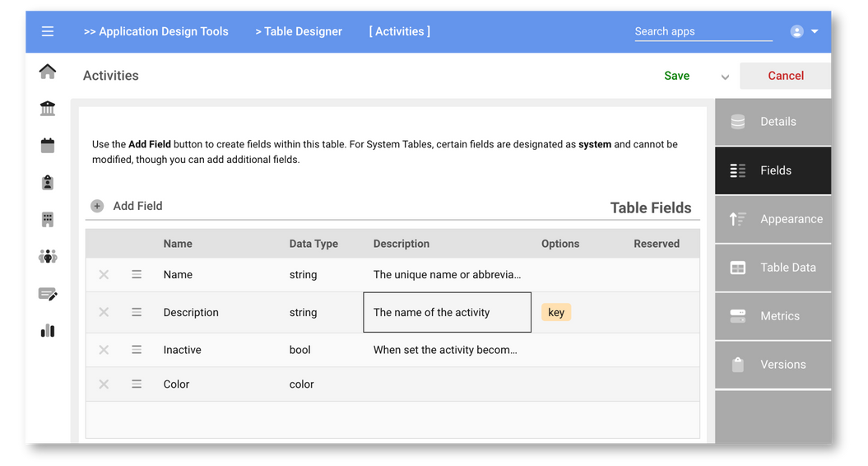Viewport: 868px width, 466px height.
Task: Remove the Color field using X icon
Action: [104, 384]
